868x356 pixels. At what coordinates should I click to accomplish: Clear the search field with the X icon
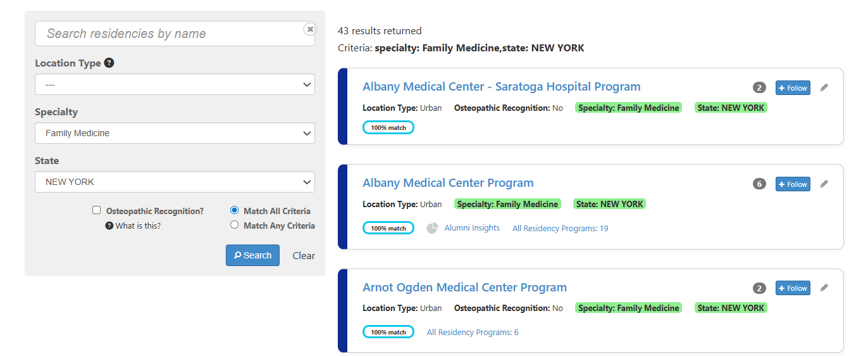coord(309,29)
